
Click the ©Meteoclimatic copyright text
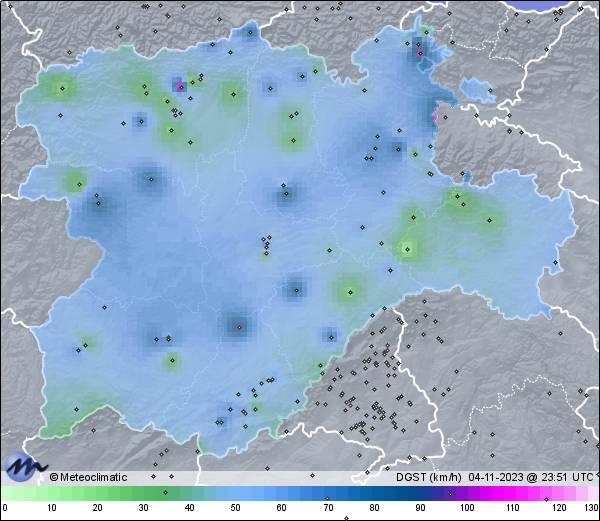pyautogui.click(x=88, y=477)
